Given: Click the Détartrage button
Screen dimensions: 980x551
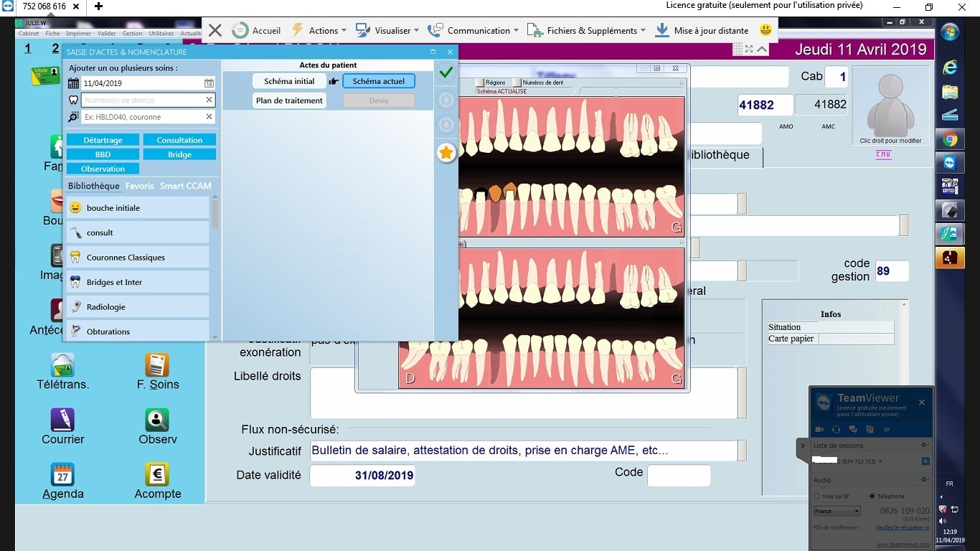Looking at the screenshot, I should pyautogui.click(x=103, y=140).
